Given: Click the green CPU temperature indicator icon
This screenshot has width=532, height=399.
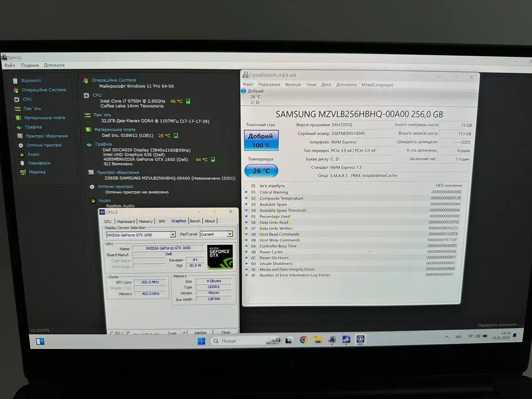Looking at the screenshot, I should 188,101.
